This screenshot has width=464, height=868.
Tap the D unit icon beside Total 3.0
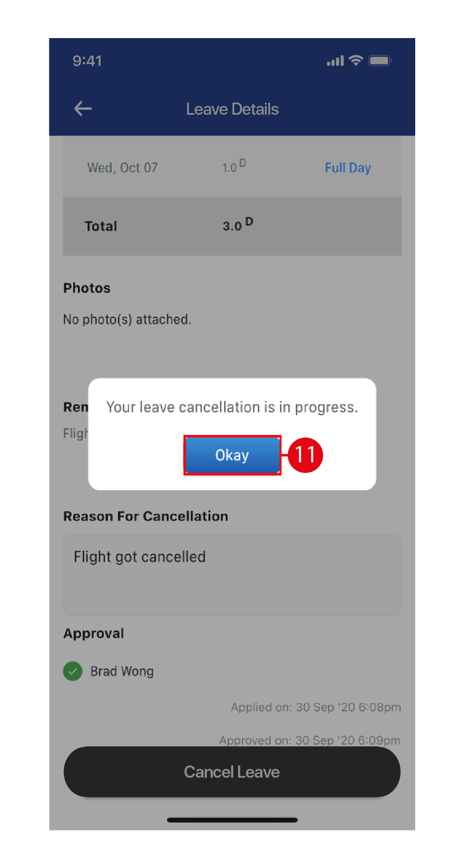250,221
